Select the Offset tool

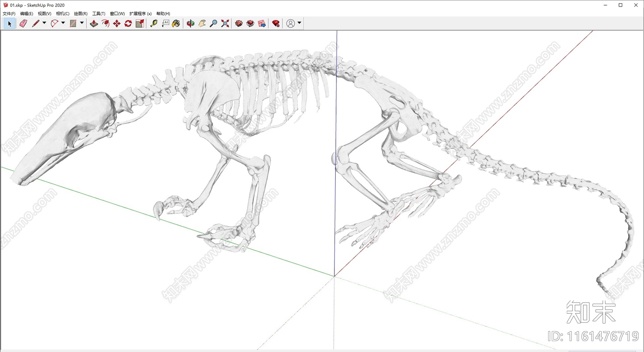click(x=105, y=24)
